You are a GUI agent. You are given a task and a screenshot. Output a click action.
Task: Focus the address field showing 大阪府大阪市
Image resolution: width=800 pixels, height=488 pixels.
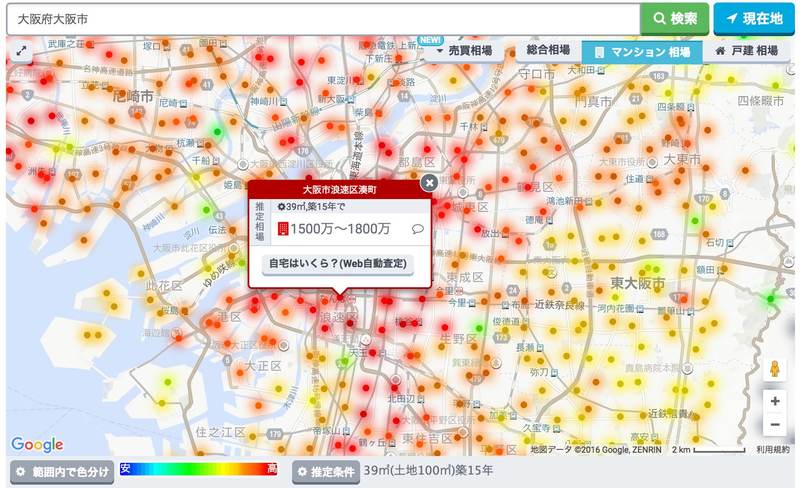pyautogui.click(x=323, y=19)
